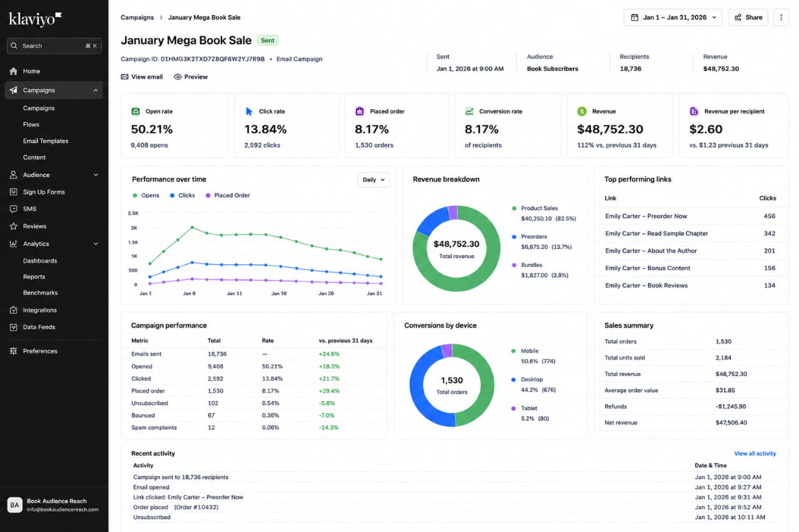Click the Revenue per recipient icon
The width and height of the screenshot is (799, 532).
point(694,112)
